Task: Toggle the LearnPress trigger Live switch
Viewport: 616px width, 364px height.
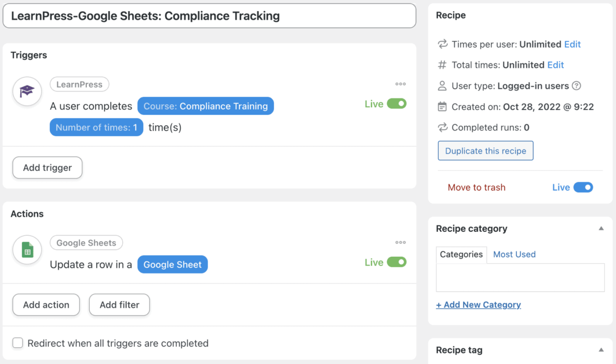Action: click(396, 104)
